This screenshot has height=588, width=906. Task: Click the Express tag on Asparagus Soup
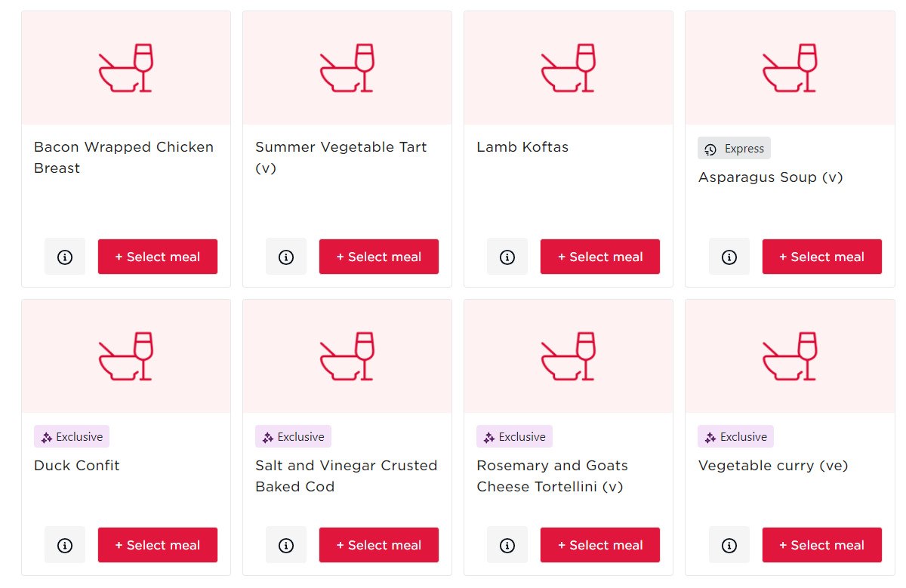pos(735,149)
